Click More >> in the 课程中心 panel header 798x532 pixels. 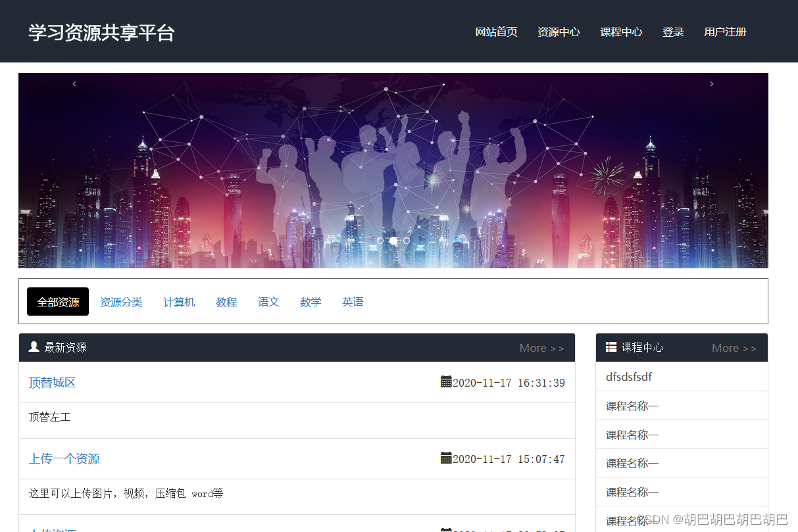click(x=734, y=348)
